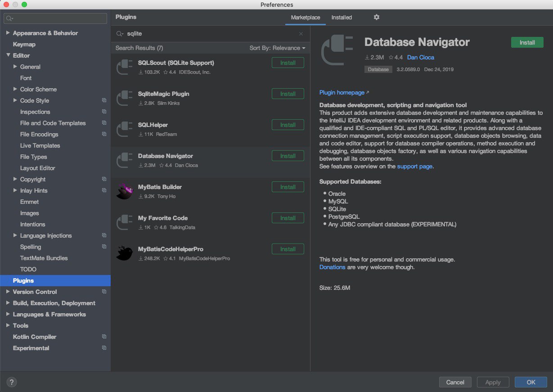Expand the Appearance & Behavior section
This screenshot has width=553, height=392.
pyautogui.click(x=8, y=33)
